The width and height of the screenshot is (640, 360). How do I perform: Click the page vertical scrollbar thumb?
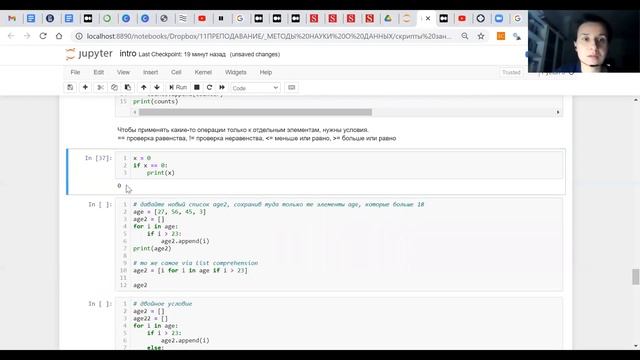[x=636, y=277]
